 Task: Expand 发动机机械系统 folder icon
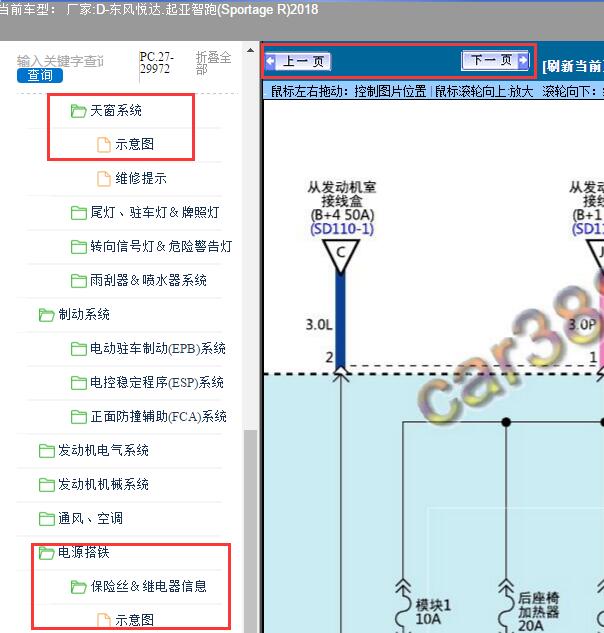(46, 484)
